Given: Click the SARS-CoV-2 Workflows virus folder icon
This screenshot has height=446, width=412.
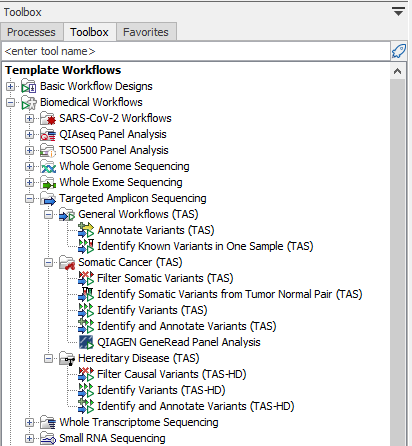Looking at the screenshot, I should pos(48,118).
